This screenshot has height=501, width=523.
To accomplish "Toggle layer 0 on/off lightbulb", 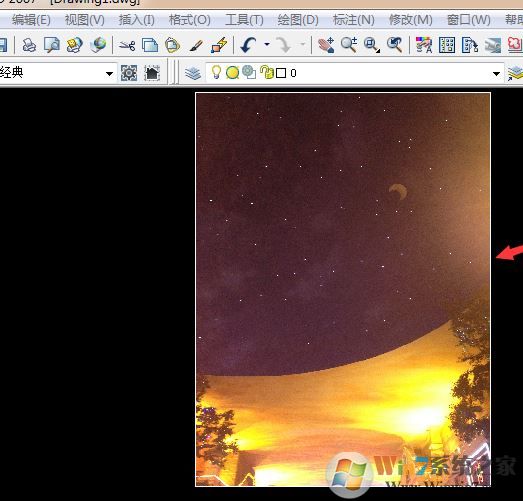I will [x=216, y=72].
